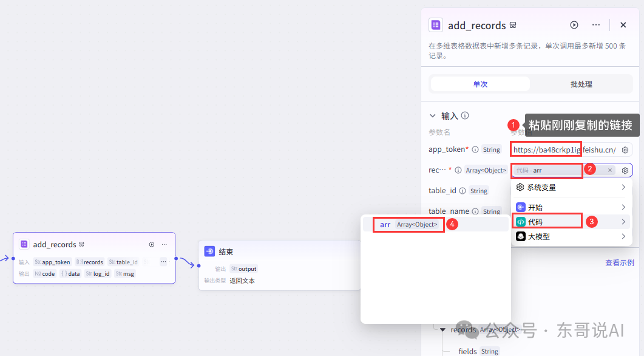Click records tag in canvas node
Screen dimensions: 644x356
point(90,262)
